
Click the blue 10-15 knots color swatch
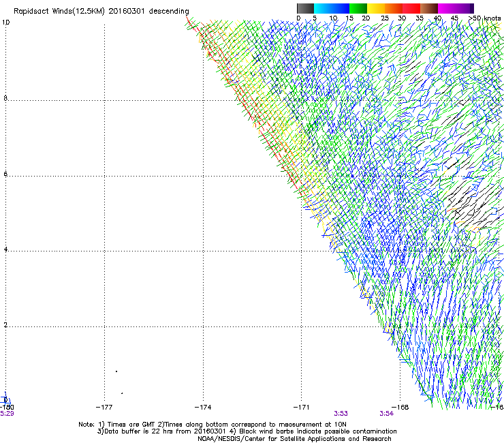pos(341,8)
